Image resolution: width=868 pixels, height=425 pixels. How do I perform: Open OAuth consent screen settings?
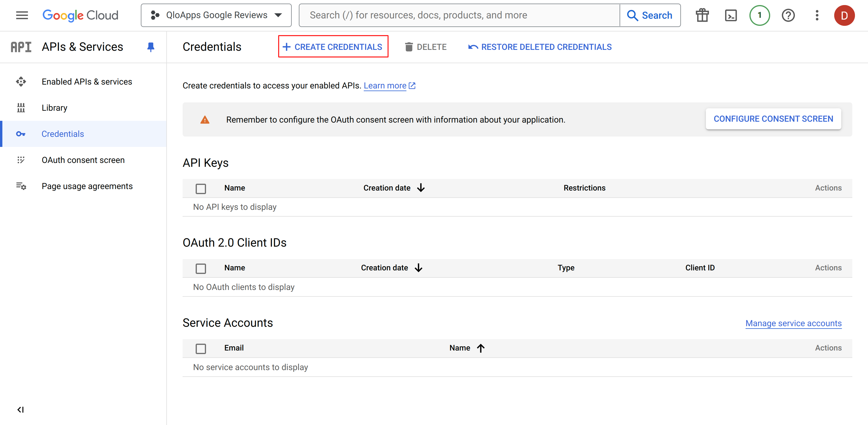coord(83,160)
